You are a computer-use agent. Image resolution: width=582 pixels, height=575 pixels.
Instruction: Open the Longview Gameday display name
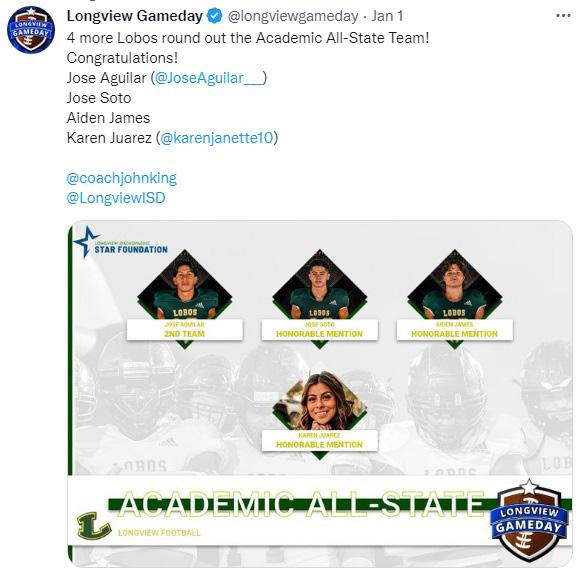(x=135, y=16)
